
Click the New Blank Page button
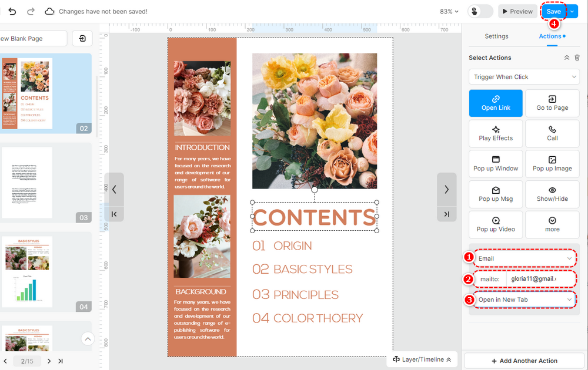click(x=33, y=39)
